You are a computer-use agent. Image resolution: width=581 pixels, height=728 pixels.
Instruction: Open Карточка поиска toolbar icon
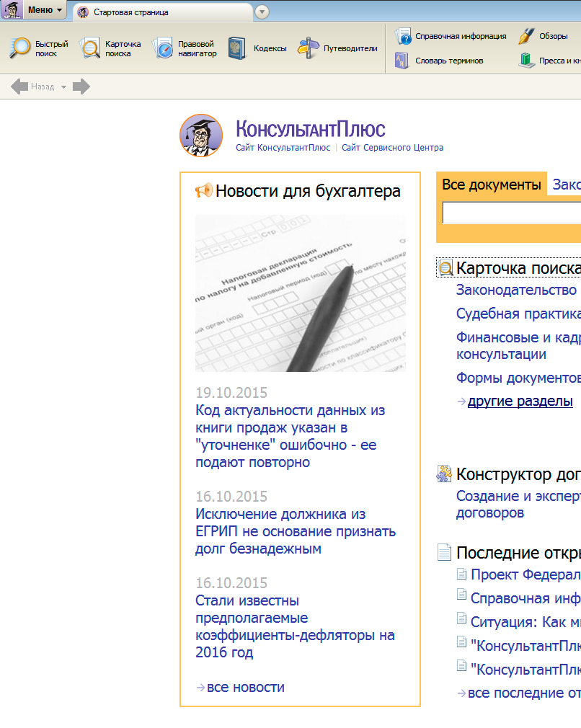[89, 48]
